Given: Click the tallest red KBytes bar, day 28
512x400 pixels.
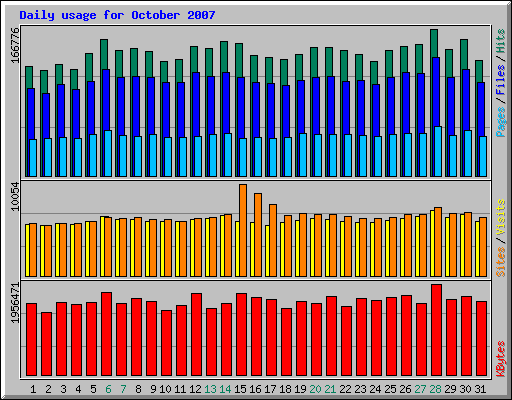Looking at the screenshot, I should click(x=436, y=330).
